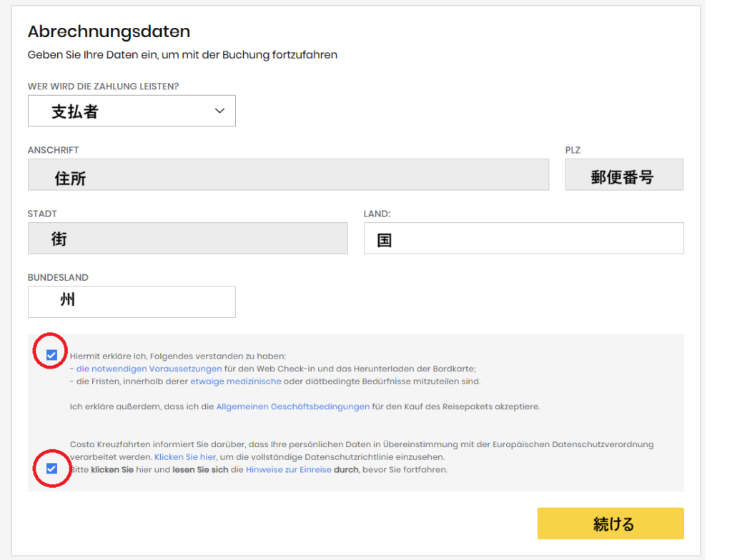The image size is (732, 560).
Task: Click the Land country field
Action: point(523,239)
